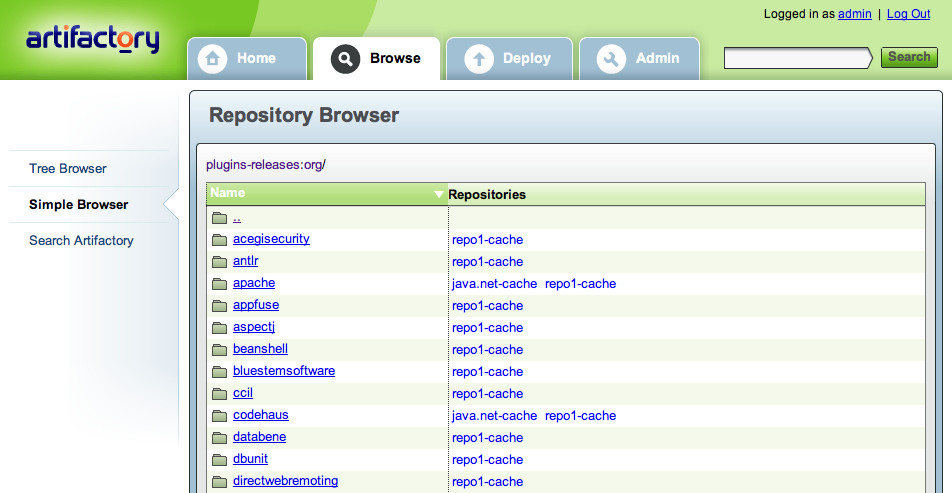Click the folder icon next to codehaus
The image size is (952, 493).
[220, 416]
